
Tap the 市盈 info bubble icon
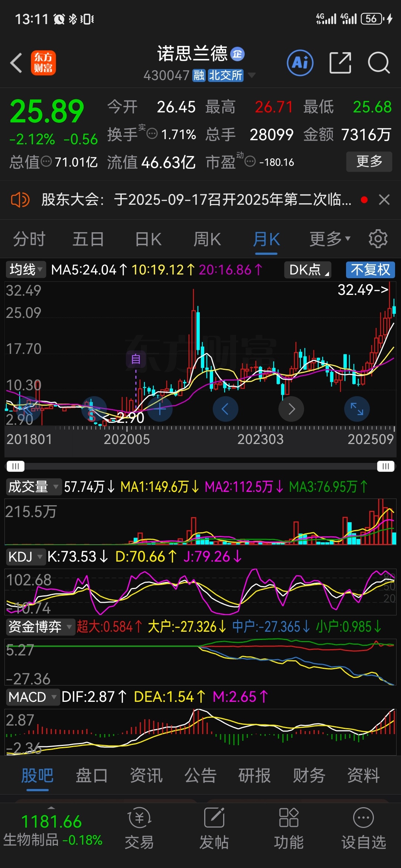(x=250, y=161)
